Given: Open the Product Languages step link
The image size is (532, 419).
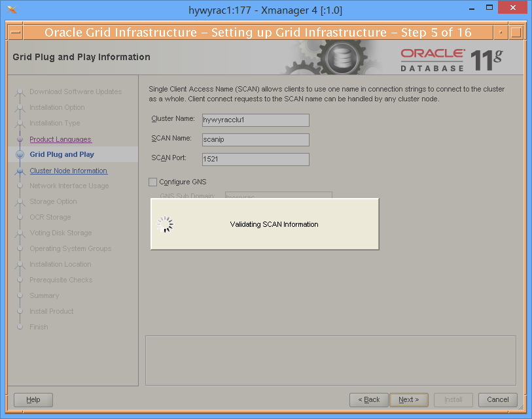Looking at the screenshot, I should point(60,139).
